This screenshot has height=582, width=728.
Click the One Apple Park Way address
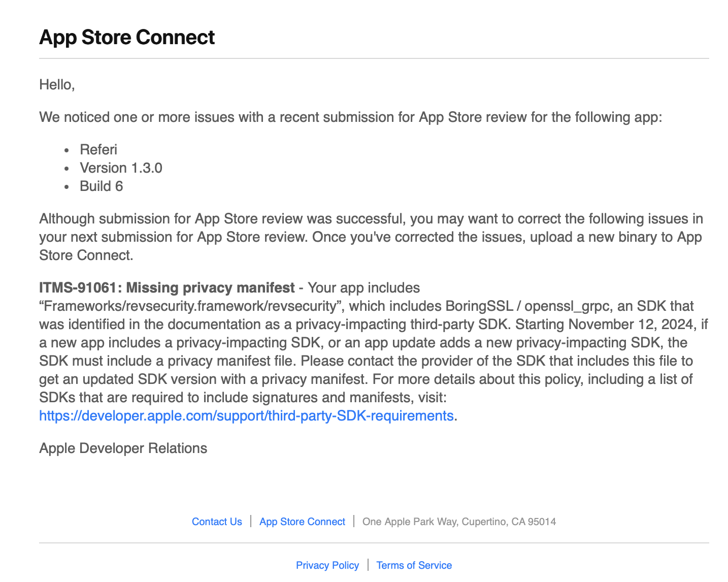click(x=459, y=522)
